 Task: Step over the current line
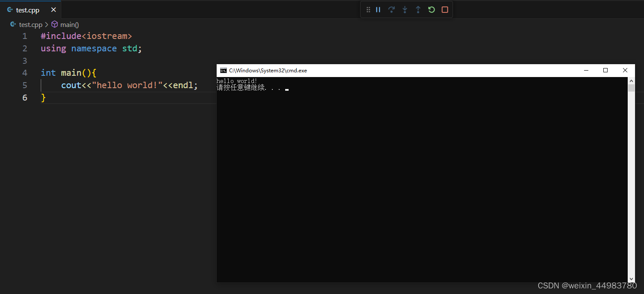tap(391, 9)
